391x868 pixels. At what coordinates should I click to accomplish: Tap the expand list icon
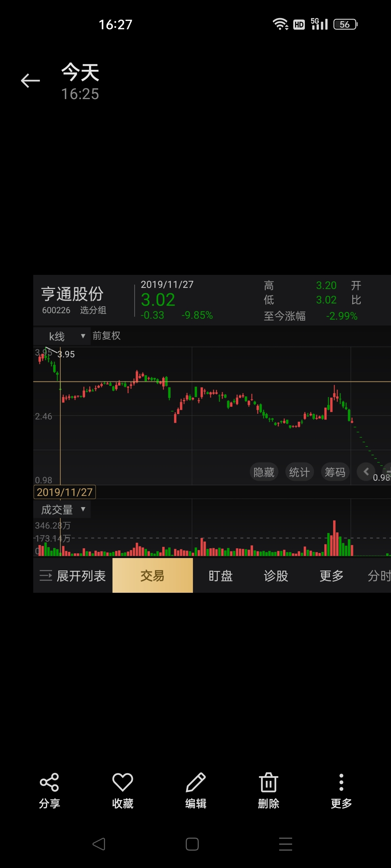[x=46, y=575]
